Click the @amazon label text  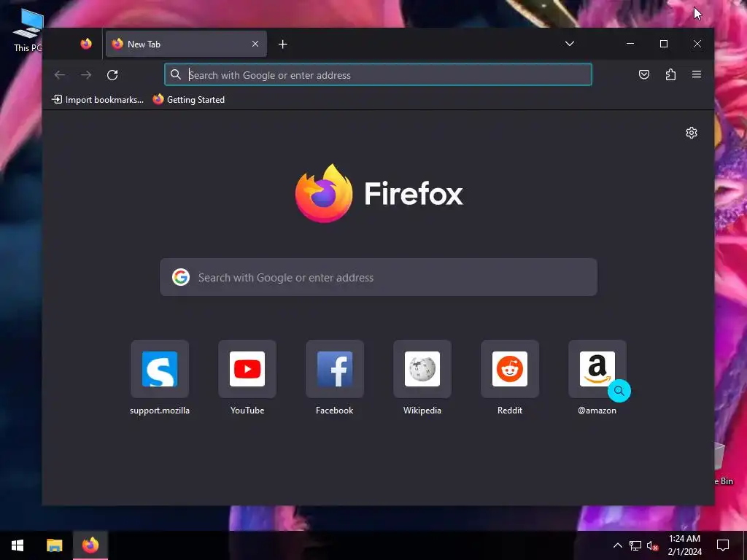[x=597, y=411]
